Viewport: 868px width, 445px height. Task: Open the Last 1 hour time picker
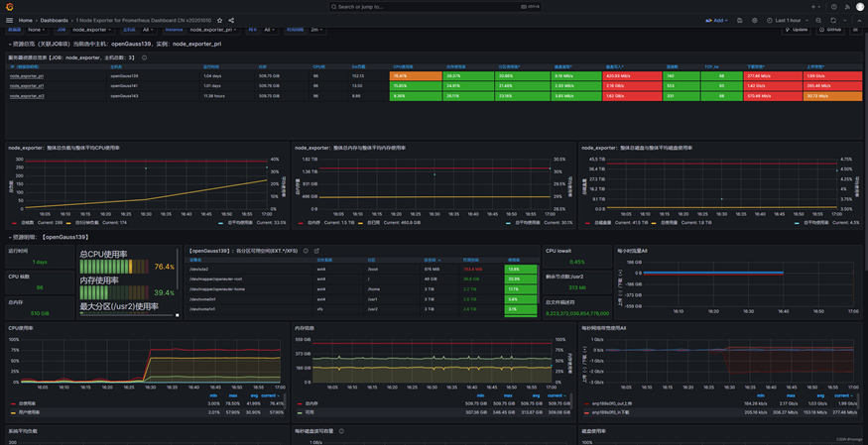click(789, 20)
